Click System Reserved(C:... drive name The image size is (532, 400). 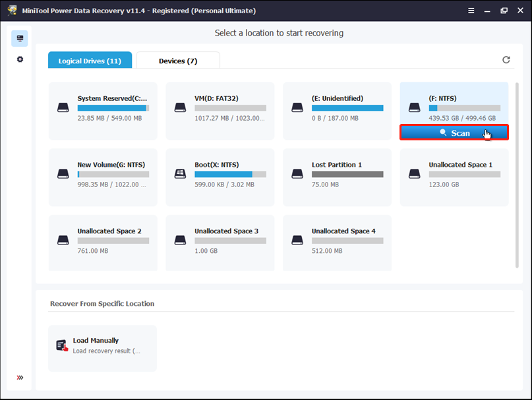(x=112, y=98)
